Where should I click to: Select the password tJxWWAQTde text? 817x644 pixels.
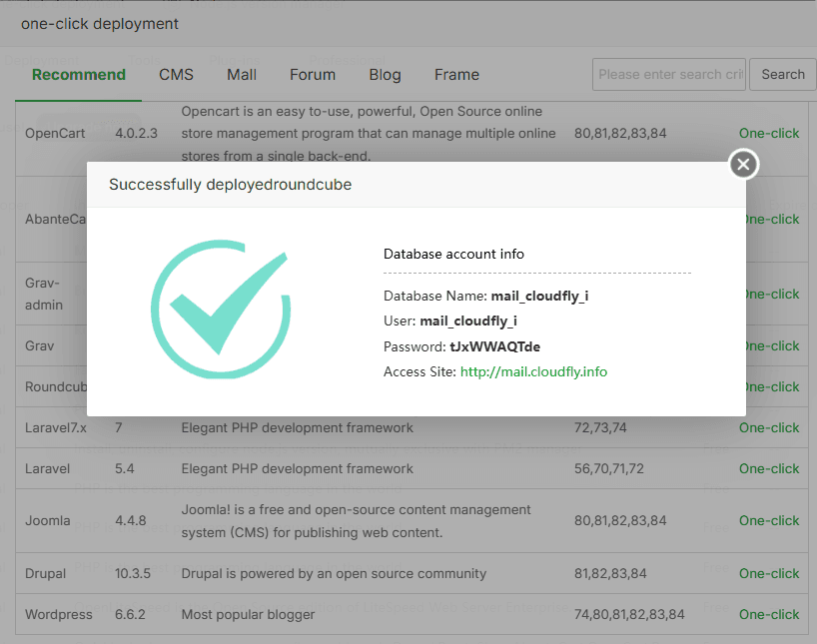[495, 346]
